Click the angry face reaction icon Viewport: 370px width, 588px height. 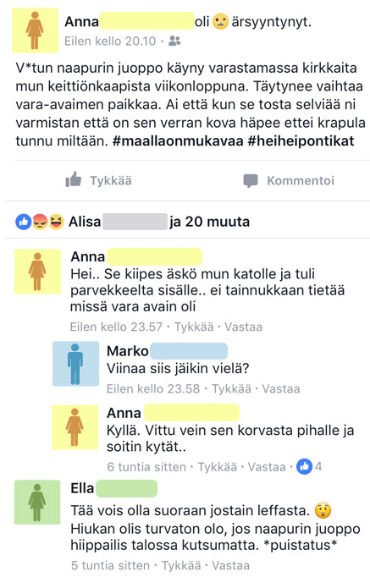40,222
